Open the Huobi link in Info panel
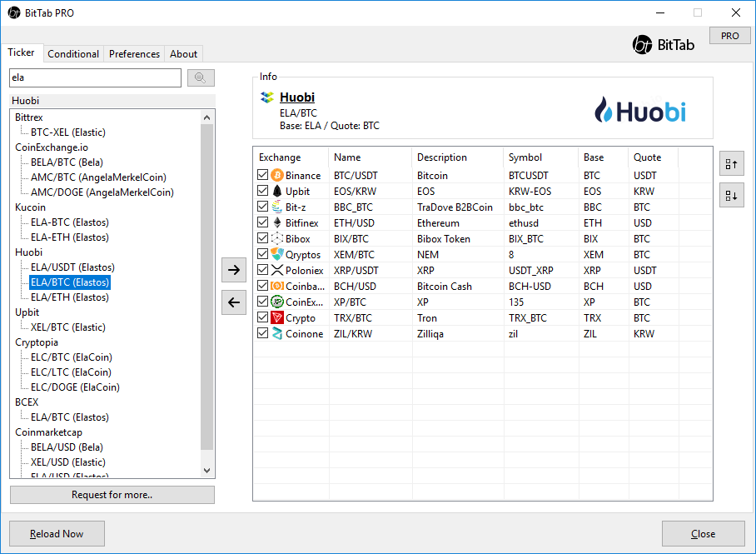Image resolution: width=756 pixels, height=554 pixels. tap(297, 97)
